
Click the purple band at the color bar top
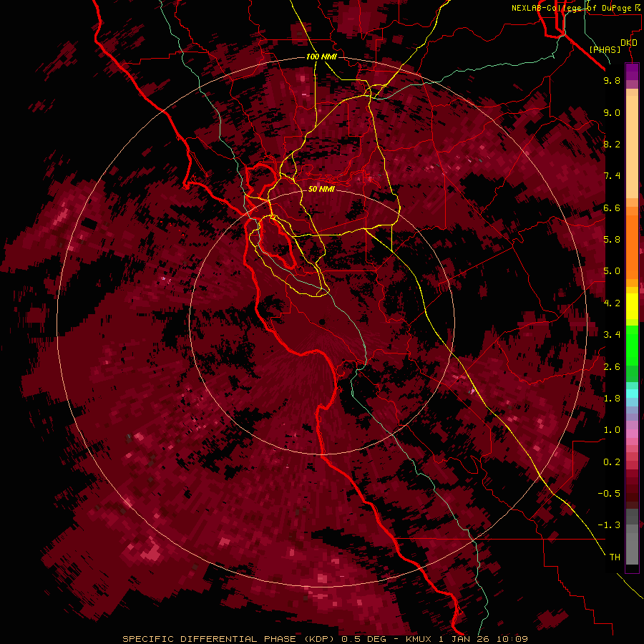[x=632, y=72]
